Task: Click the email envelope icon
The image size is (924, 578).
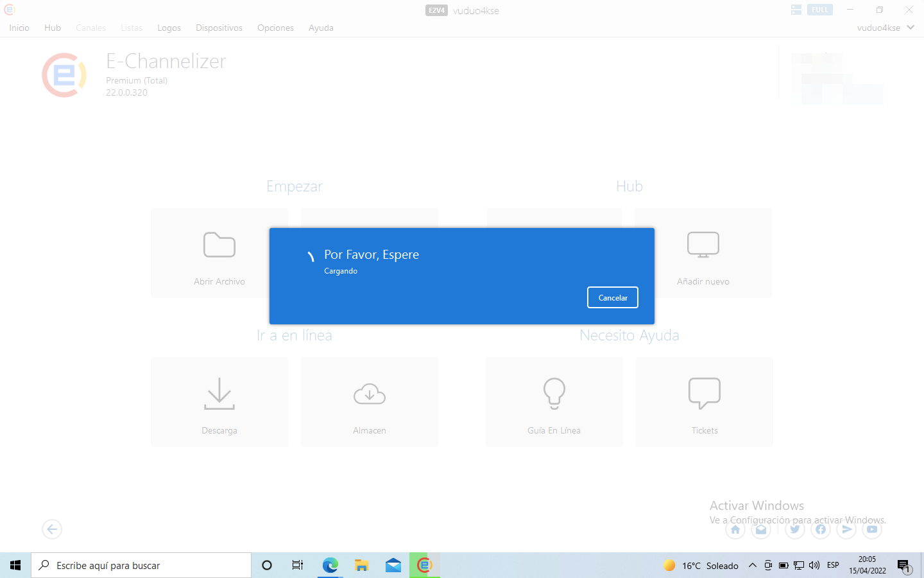Action: point(761,530)
